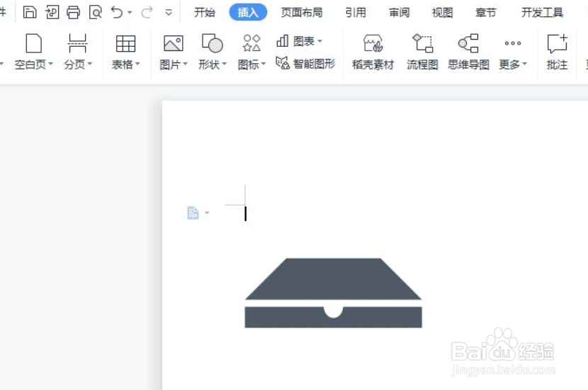Expand the 图表 dropdown arrow
Screen dimensions: 588x390
coord(320,41)
